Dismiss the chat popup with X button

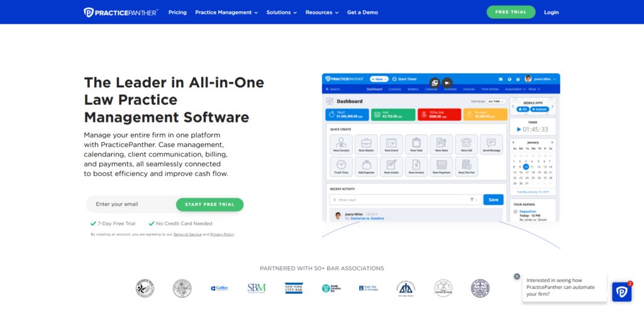tap(517, 277)
